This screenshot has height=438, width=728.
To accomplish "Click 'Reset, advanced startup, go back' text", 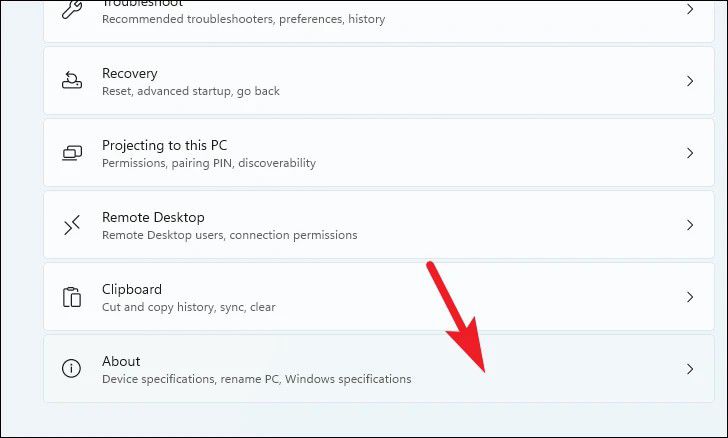I will (191, 91).
